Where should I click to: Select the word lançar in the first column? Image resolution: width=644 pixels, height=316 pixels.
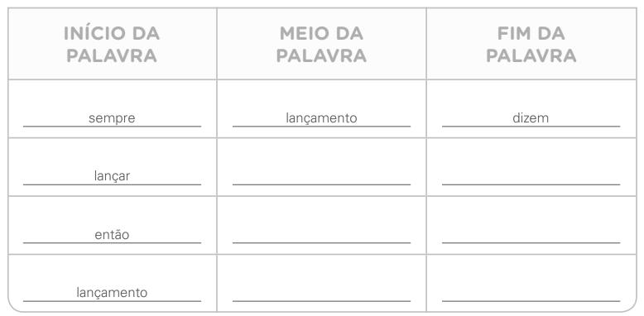pos(112,176)
